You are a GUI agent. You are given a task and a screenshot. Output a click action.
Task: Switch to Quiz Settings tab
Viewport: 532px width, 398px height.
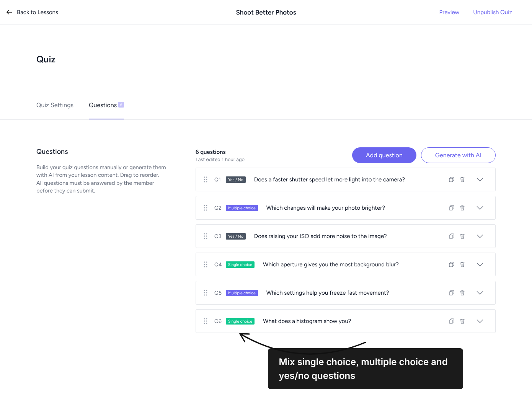coord(55,105)
